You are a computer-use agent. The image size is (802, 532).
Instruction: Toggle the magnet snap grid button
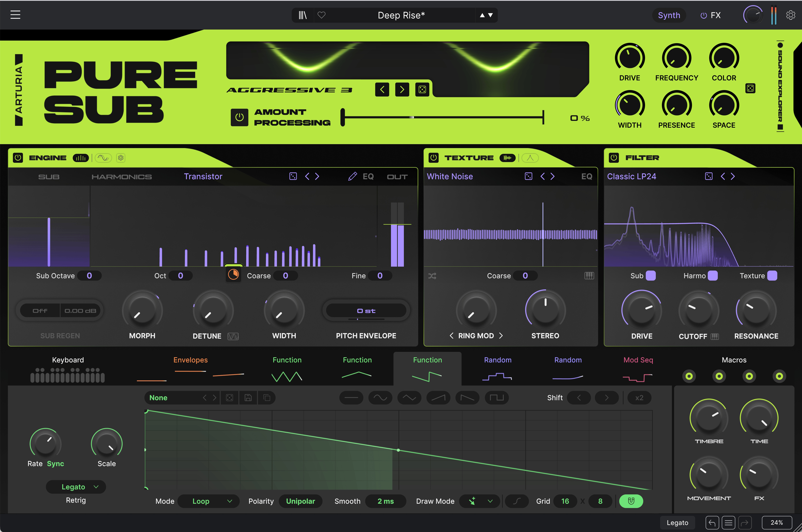point(631,501)
